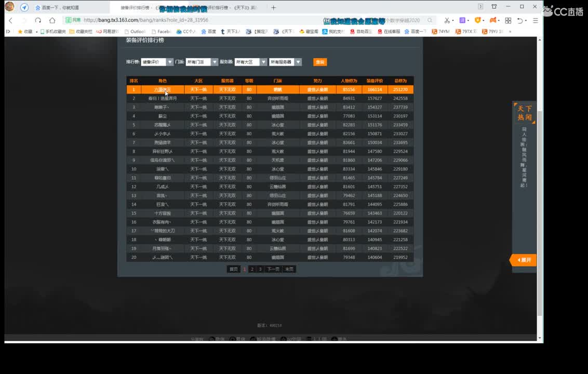This screenshot has width=588, height=374.
Task: Expand the 展开 side panel button
Action: point(524,260)
